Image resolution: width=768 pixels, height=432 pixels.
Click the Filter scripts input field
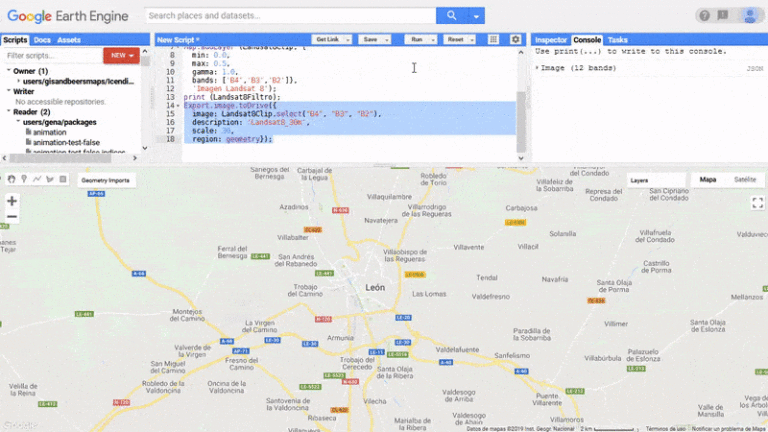click(53, 56)
